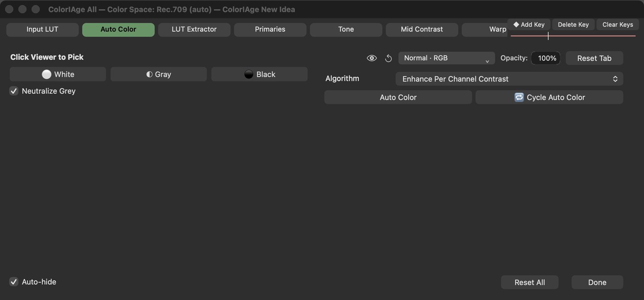Switch to the LUT Extractor tab
Viewport: 644px width, 300px height.
(194, 29)
